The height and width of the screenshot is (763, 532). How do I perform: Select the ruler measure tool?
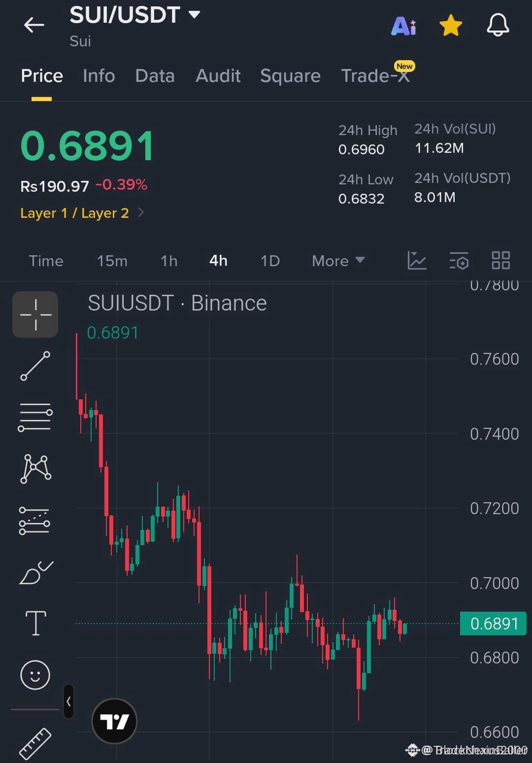[35, 743]
